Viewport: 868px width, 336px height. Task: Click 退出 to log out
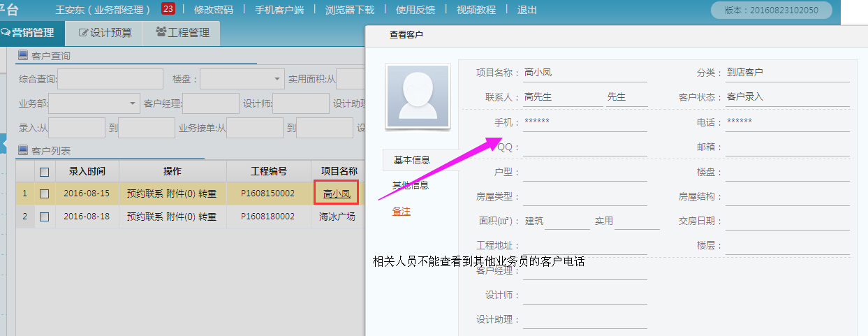[527, 10]
